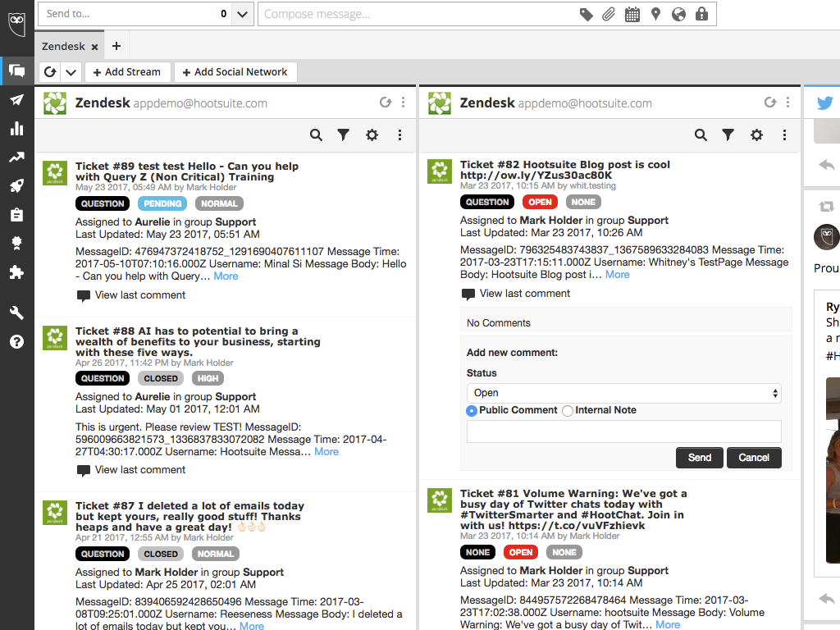Click Send to post the new comment
The width and height of the screenshot is (840, 630).
tap(699, 458)
